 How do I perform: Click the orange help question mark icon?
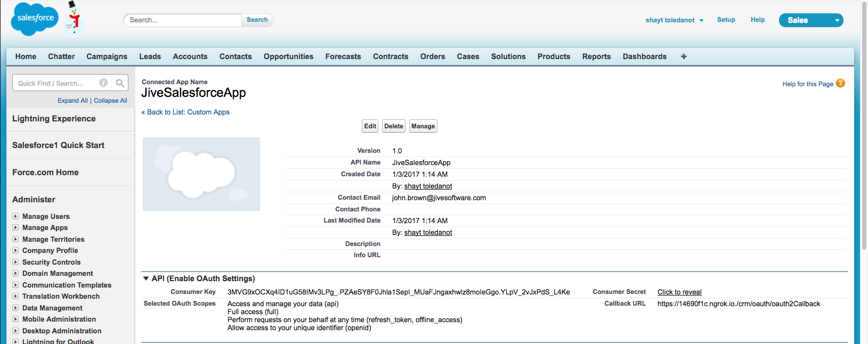[x=840, y=83]
